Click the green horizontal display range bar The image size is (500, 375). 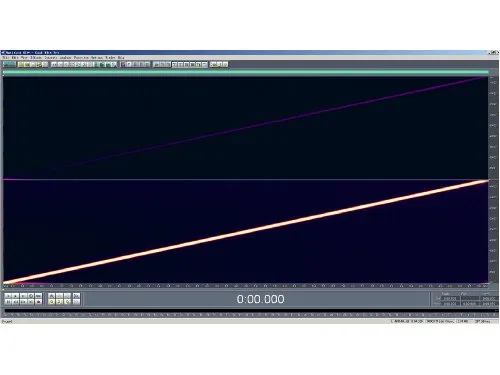[246, 72]
